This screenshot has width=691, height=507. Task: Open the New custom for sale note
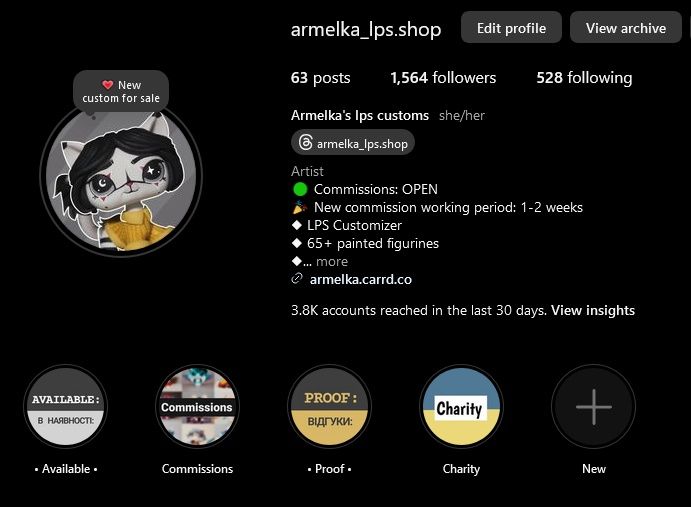(121, 91)
